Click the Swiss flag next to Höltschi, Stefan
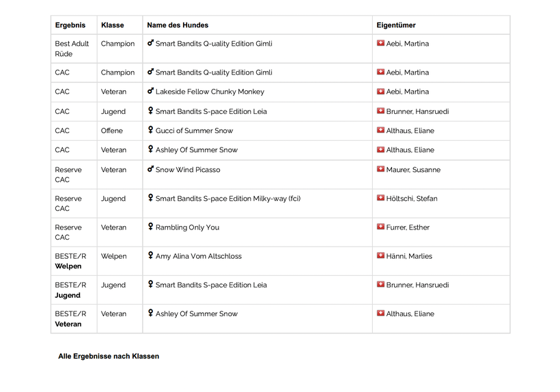 [x=380, y=198]
